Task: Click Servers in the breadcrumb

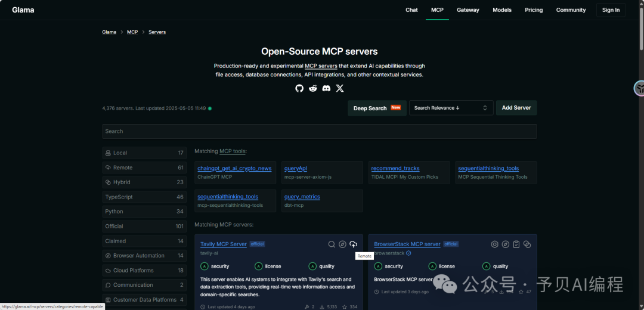Action: tap(157, 32)
